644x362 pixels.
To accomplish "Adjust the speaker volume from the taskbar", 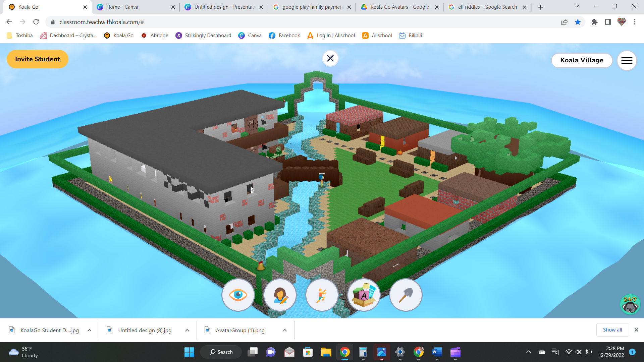I will tap(578, 352).
